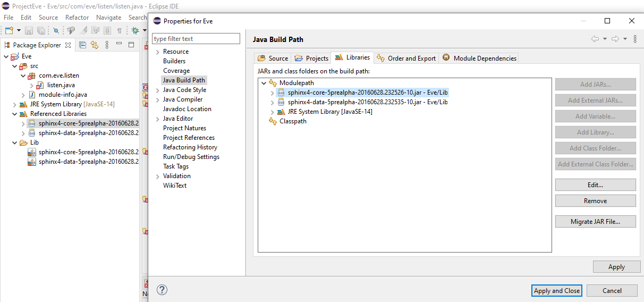Click the Remove button
Screen dimensions: 644x302
(x=595, y=201)
